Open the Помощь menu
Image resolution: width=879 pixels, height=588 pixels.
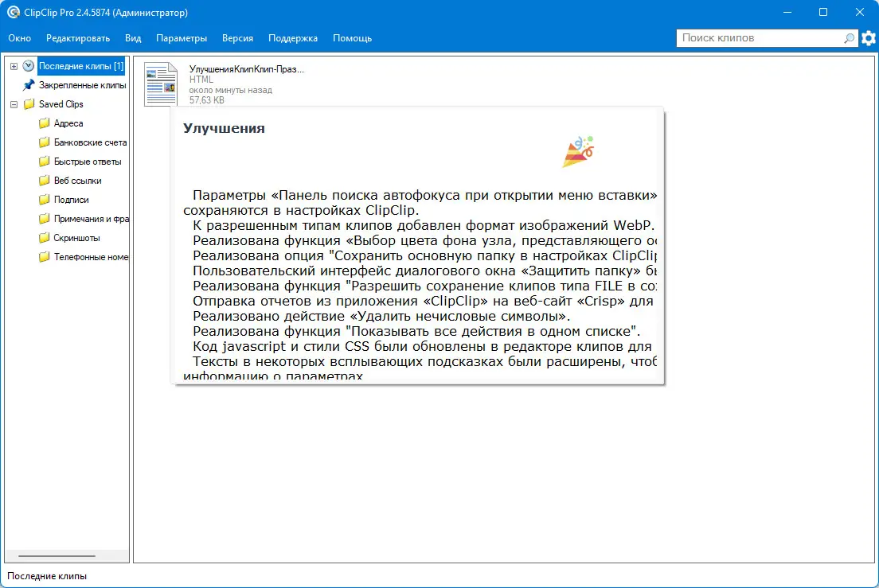click(x=353, y=38)
